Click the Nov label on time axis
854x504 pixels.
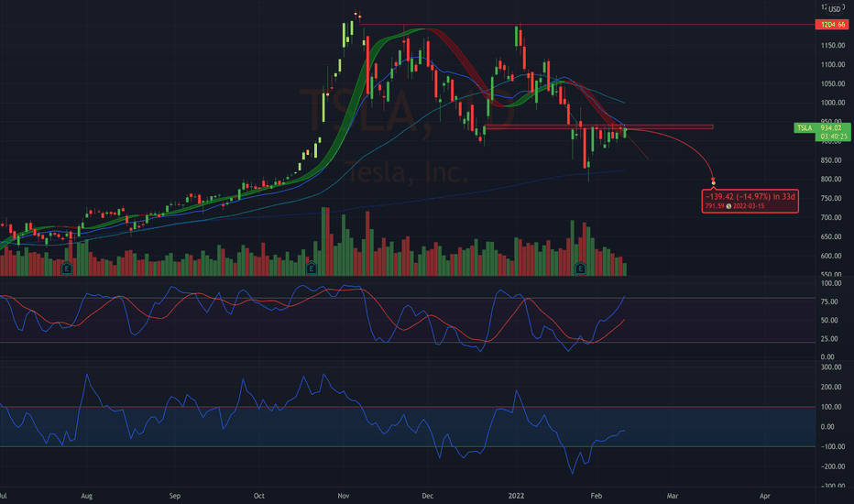point(343,496)
